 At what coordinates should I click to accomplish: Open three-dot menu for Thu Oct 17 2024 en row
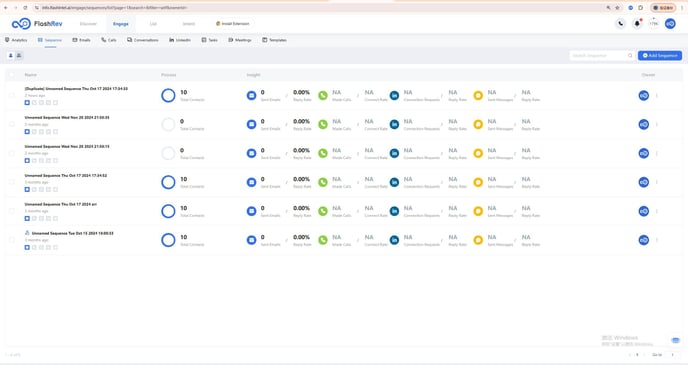tap(657, 211)
